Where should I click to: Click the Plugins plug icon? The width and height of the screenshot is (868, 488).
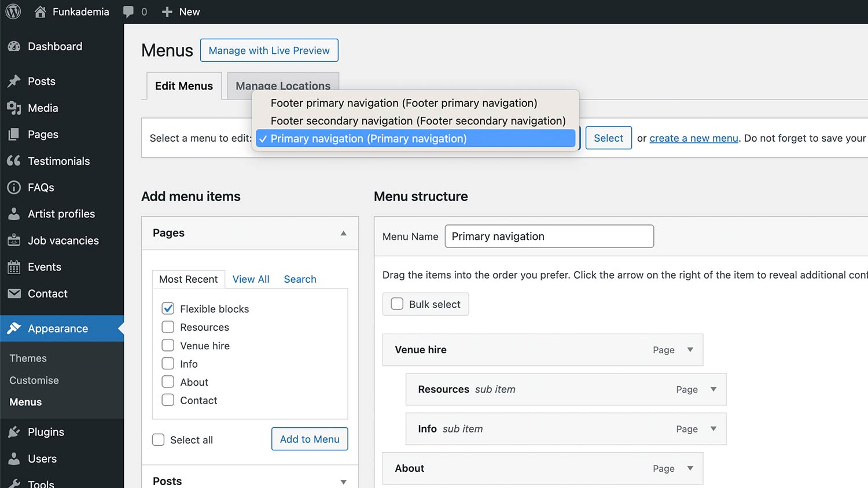tap(14, 432)
